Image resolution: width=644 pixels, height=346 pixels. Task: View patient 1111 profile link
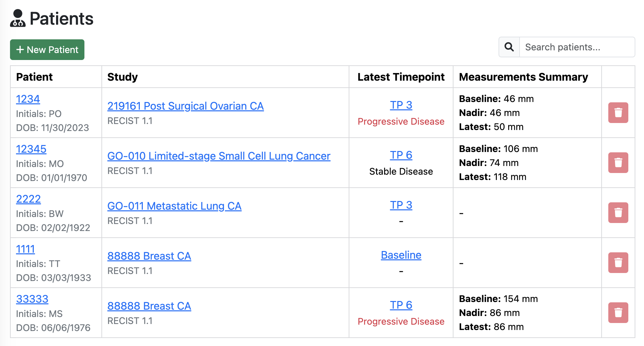[x=25, y=249]
